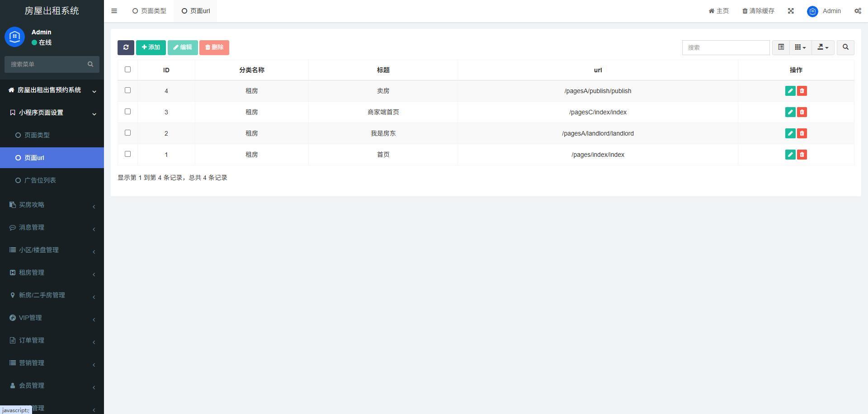This screenshot has width=868, height=414.
Task: Open 广告位列表 in the sidebar
Action: (40, 180)
